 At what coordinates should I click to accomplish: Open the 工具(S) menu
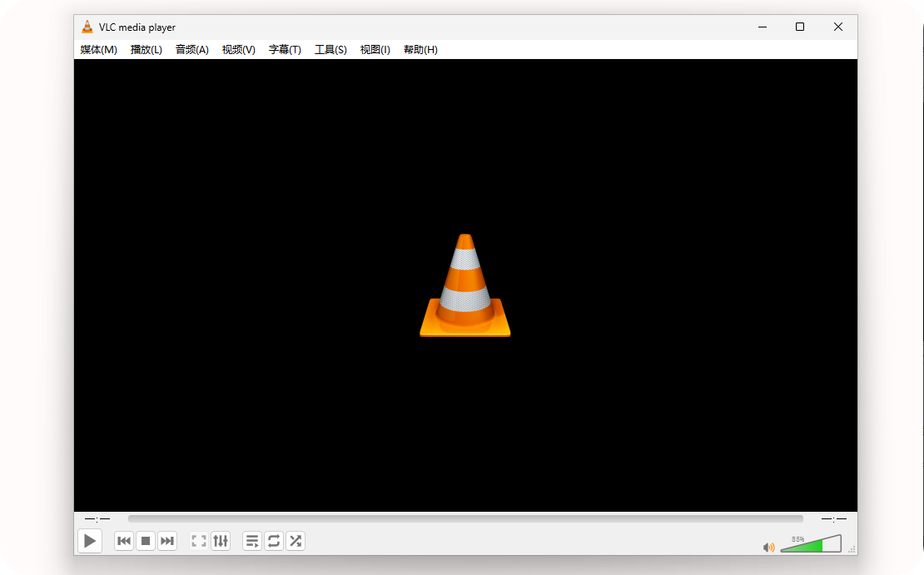(x=330, y=50)
